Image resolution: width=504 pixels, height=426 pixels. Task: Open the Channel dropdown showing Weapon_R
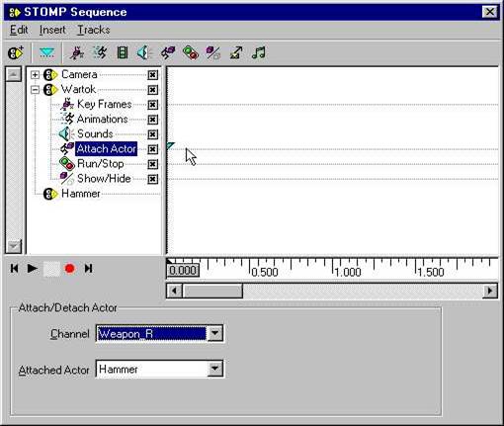pos(214,333)
